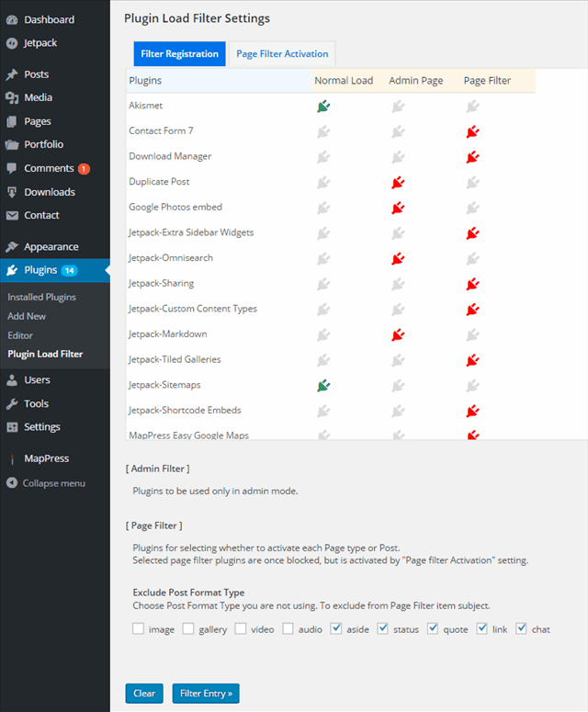Screen dimensions: 588x712
Task: Check the video post format checkbox
Action: [x=241, y=628]
